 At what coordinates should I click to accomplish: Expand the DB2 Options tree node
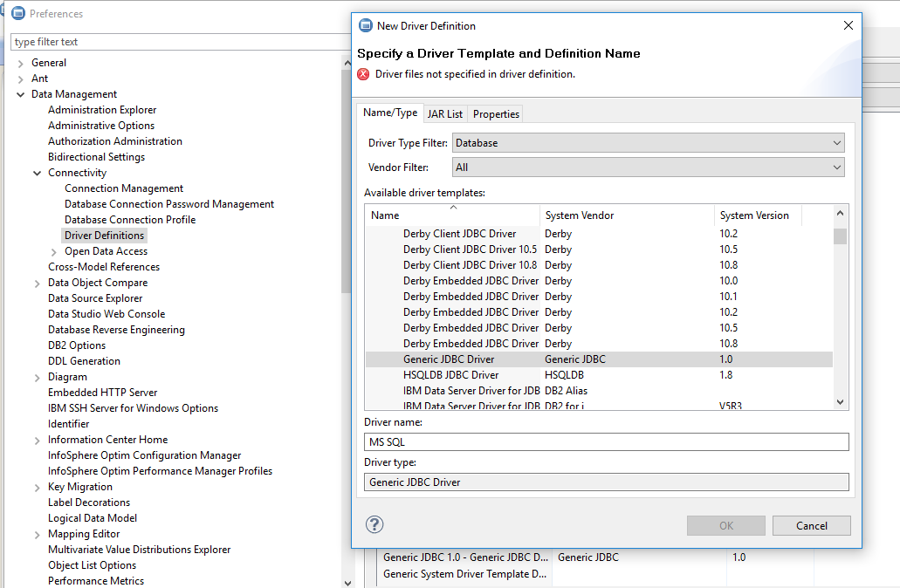coord(37,345)
